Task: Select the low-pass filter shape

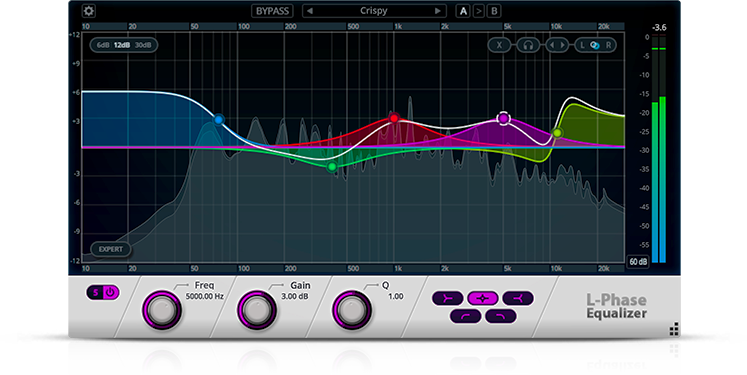Action: pos(501,316)
